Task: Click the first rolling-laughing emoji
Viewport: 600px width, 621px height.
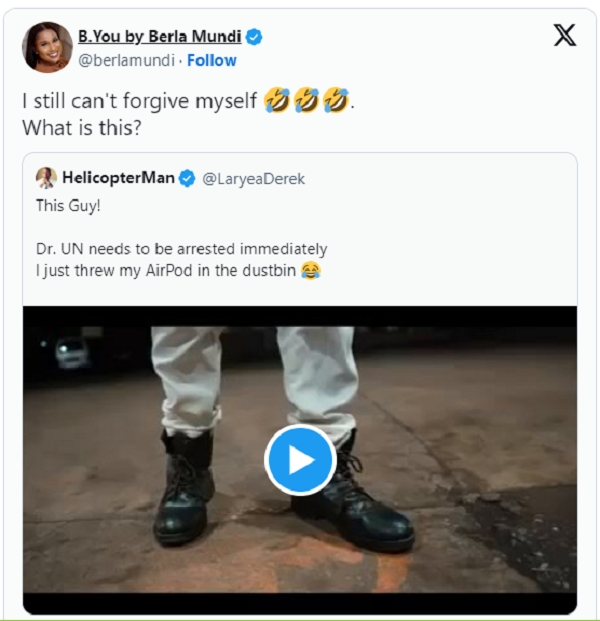Action: pyautogui.click(x=276, y=101)
